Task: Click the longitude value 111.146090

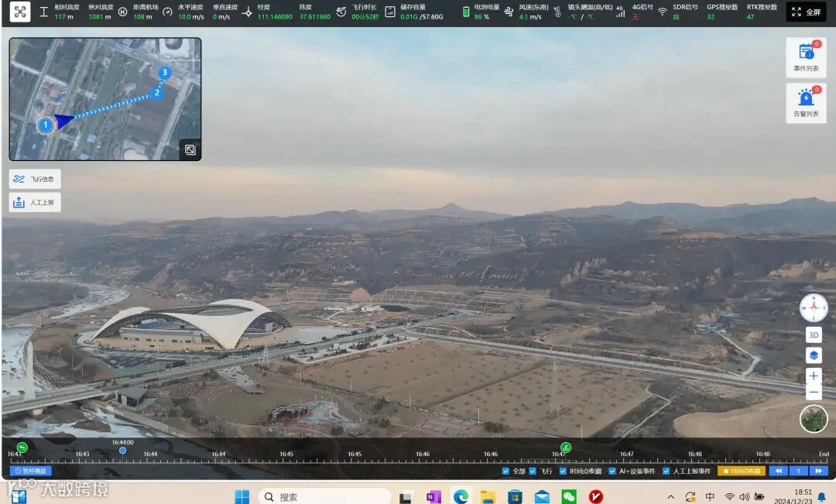Action: [x=275, y=17]
